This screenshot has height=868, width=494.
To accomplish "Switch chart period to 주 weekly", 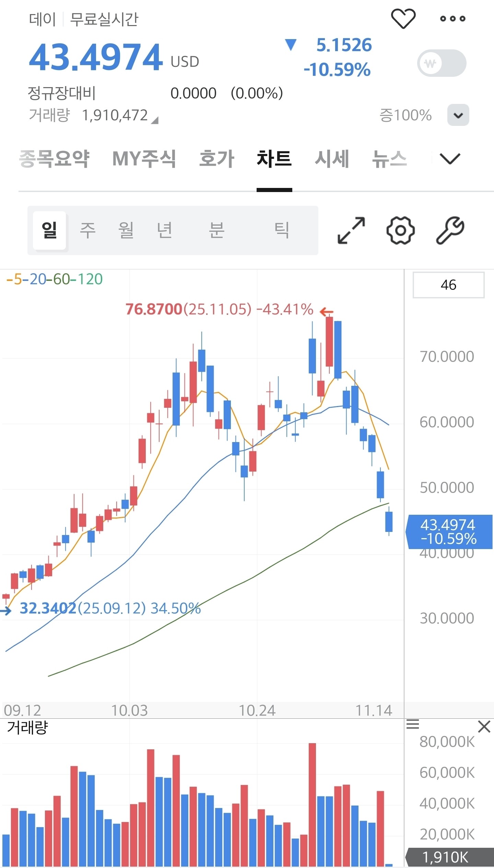I will (88, 230).
